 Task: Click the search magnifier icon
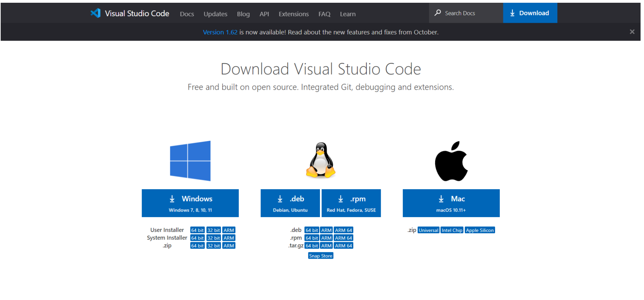(438, 13)
